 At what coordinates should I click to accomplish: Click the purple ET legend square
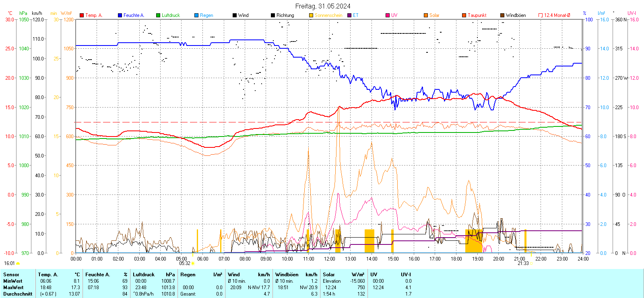349,15
